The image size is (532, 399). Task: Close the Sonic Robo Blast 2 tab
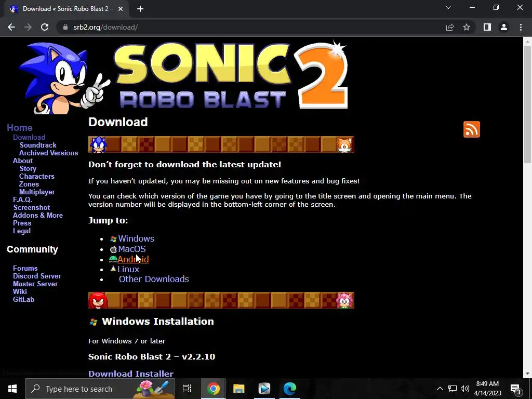121,9
